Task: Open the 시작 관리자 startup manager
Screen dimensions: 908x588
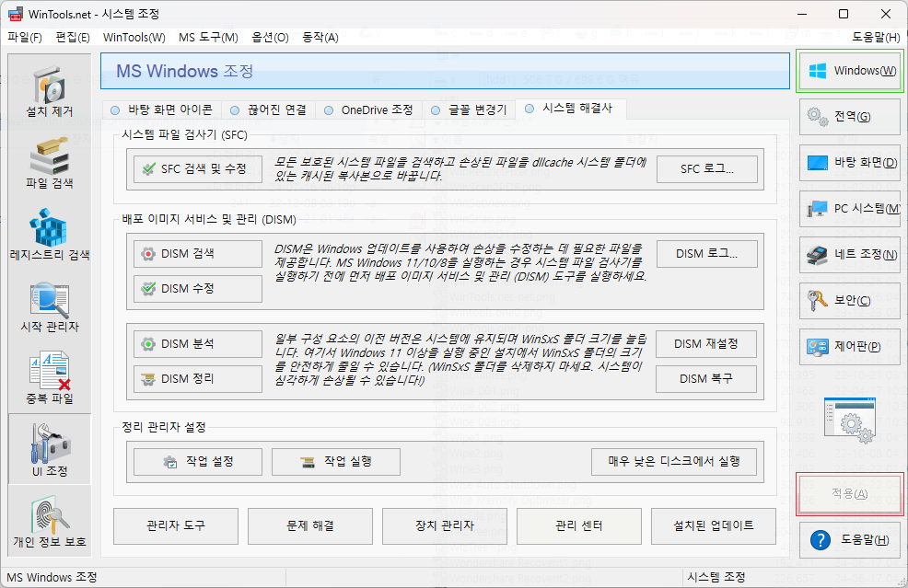Action: pyautogui.click(x=50, y=306)
